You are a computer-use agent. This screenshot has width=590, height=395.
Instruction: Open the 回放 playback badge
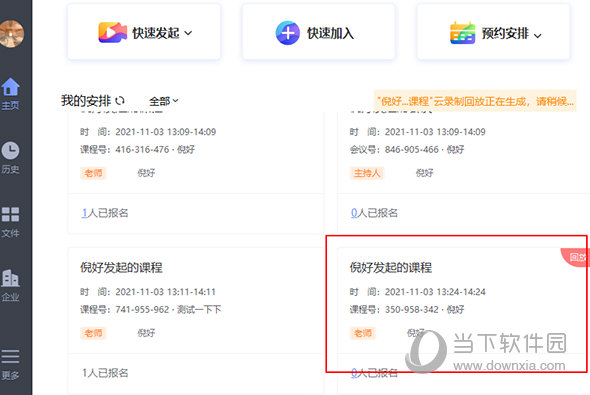pyautogui.click(x=576, y=257)
